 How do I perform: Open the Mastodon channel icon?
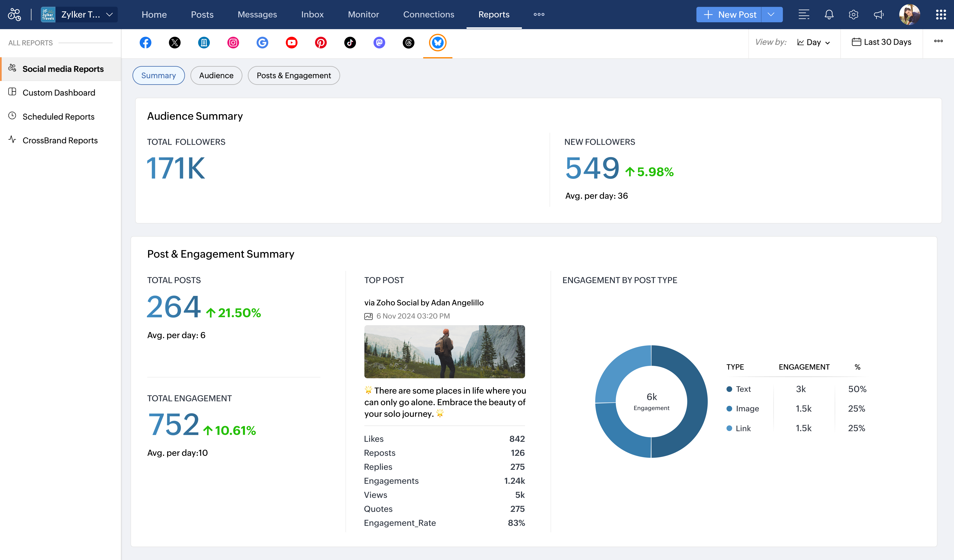(379, 42)
